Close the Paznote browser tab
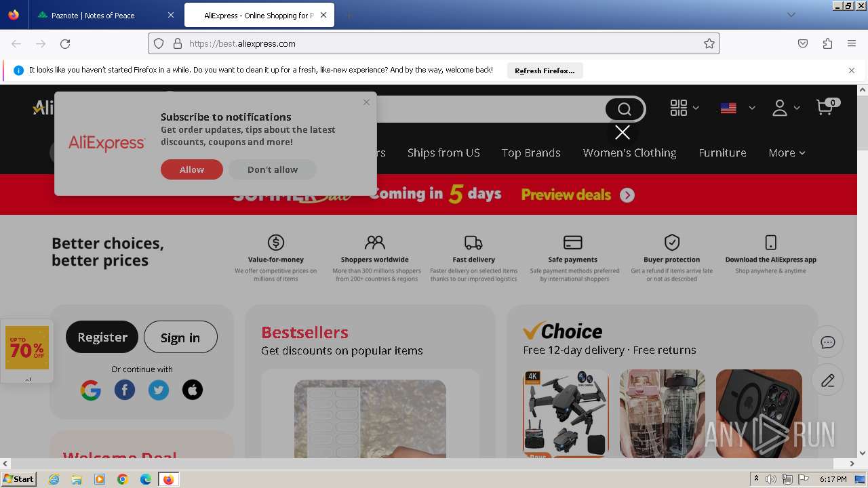Viewport: 868px width, 488px height. click(x=170, y=15)
